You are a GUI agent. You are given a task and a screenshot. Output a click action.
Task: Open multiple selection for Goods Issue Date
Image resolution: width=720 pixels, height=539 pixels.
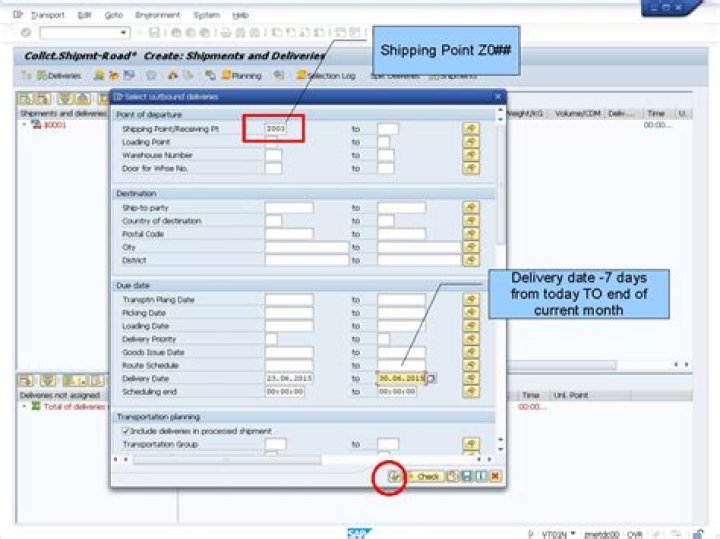[x=471, y=352]
